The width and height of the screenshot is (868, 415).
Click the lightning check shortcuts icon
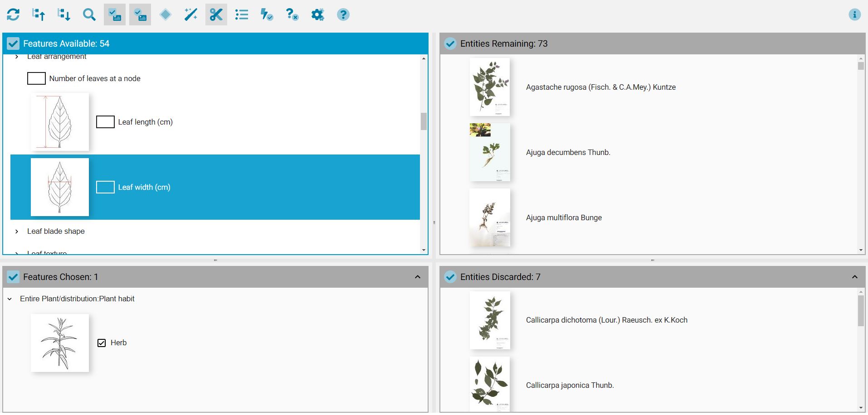(267, 14)
